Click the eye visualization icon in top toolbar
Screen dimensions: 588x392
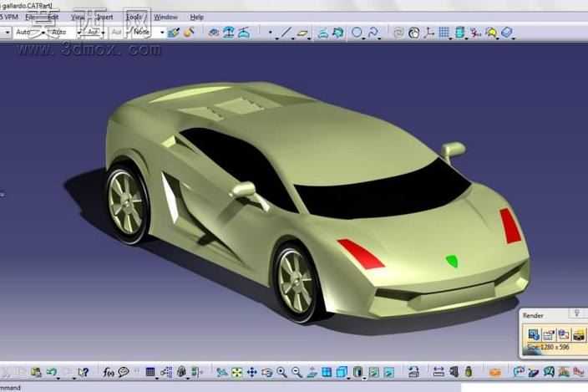[x=214, y=33]
